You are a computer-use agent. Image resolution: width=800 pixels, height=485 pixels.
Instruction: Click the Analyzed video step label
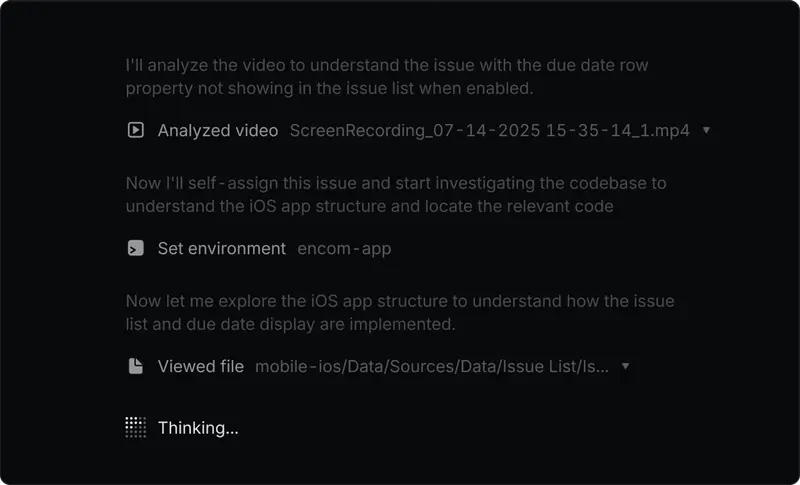(217, 130)
